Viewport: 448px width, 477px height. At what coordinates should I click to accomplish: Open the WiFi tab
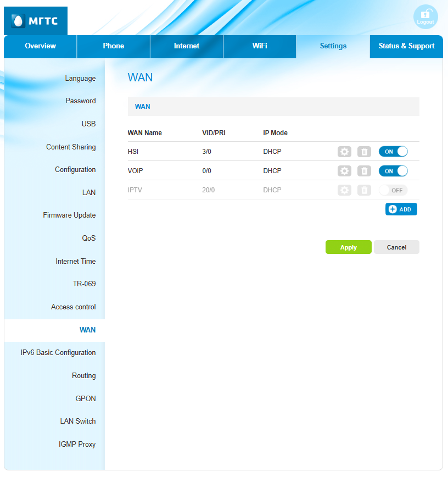[260, 46]
